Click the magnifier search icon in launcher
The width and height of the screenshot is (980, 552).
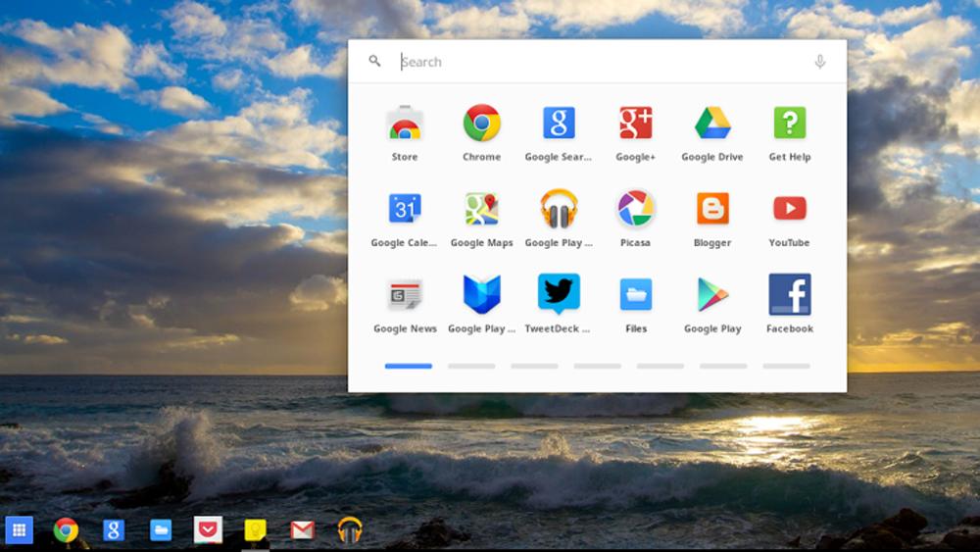tap(374, 61)
